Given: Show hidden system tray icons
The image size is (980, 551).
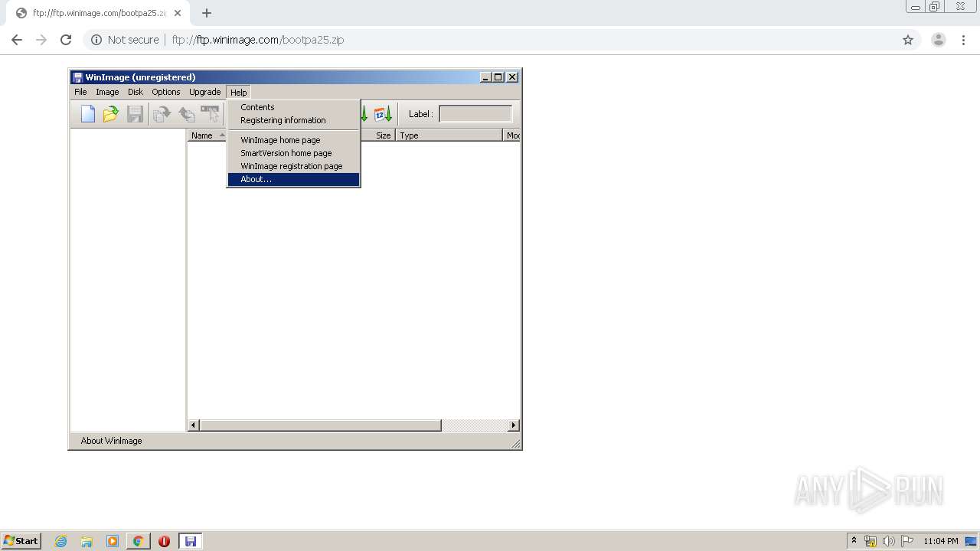Looking at the screenshot, I should 854,540.
